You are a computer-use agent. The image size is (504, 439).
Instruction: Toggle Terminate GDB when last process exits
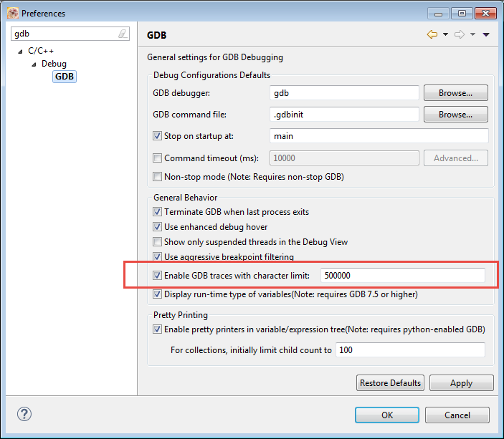[x=157, y=212]
